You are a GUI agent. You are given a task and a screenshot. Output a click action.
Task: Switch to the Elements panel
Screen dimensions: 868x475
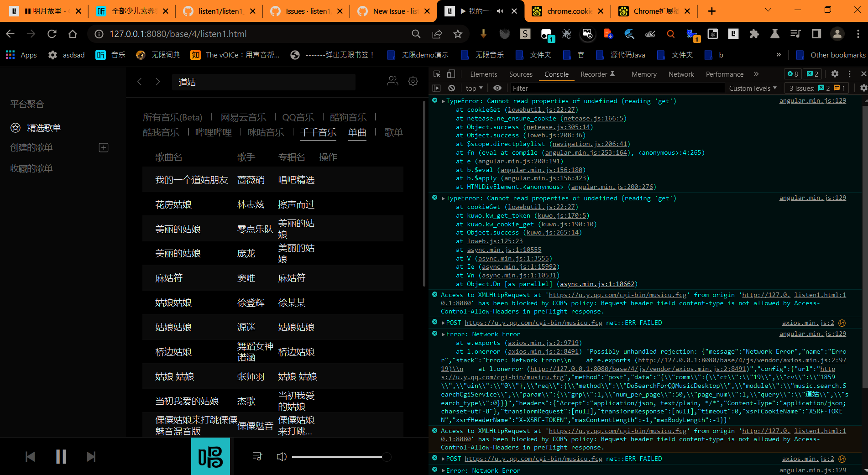[483, 74]
